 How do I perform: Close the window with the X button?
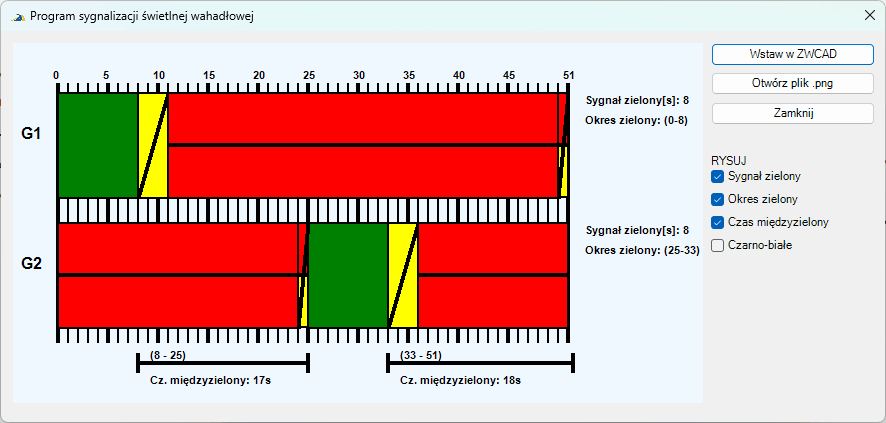coord(870,15)
